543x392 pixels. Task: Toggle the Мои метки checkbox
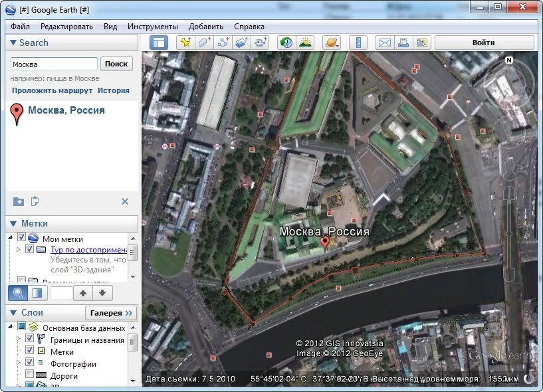point(21,237)
